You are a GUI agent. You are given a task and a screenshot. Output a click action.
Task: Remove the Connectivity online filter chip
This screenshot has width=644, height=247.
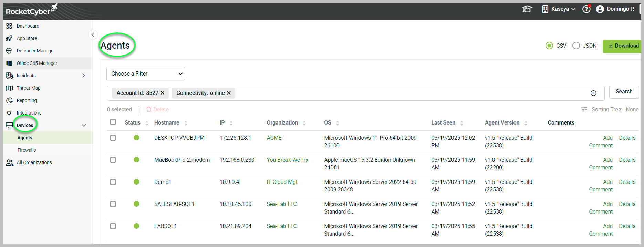229,93
